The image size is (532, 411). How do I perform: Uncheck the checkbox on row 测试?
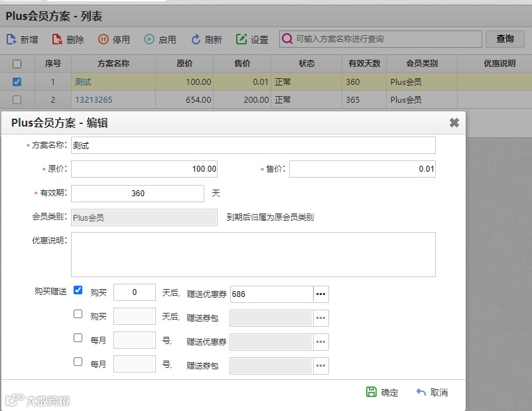16,82
